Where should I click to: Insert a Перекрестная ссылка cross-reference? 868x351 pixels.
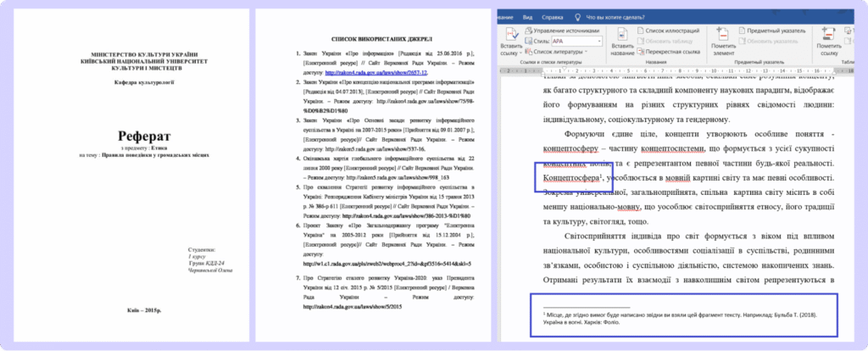669,52
